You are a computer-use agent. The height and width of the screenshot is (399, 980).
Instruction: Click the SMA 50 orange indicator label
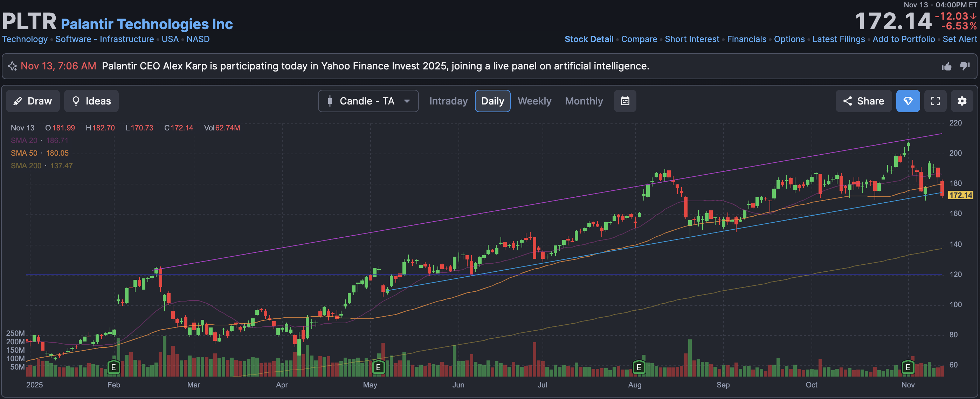point(24,153)
